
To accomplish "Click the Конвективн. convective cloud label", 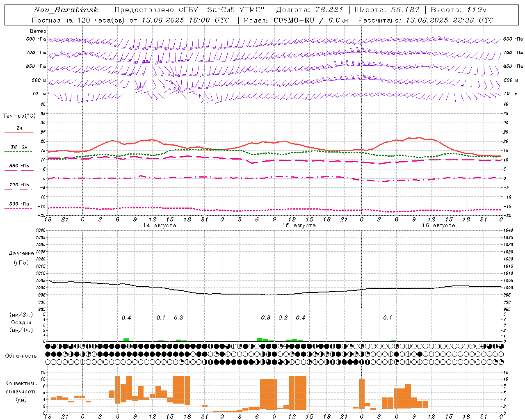I will click(x=21, y=383).
